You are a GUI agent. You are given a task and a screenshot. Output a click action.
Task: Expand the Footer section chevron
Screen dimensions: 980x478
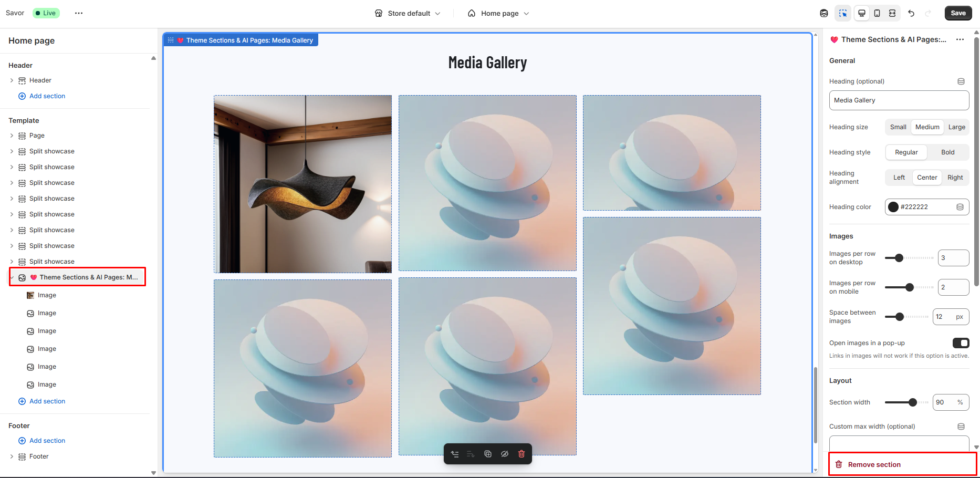pyautogui.click(x=12, y=456)
